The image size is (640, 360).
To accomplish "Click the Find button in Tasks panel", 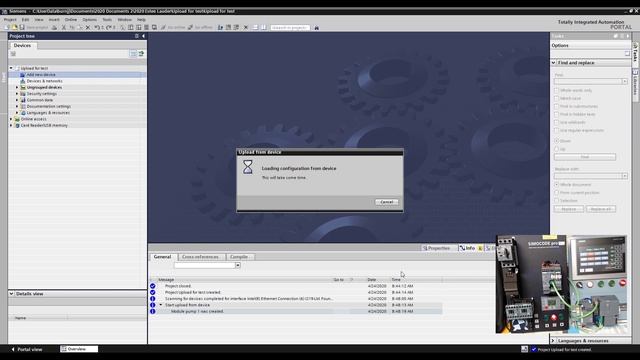I will (585, 157).
